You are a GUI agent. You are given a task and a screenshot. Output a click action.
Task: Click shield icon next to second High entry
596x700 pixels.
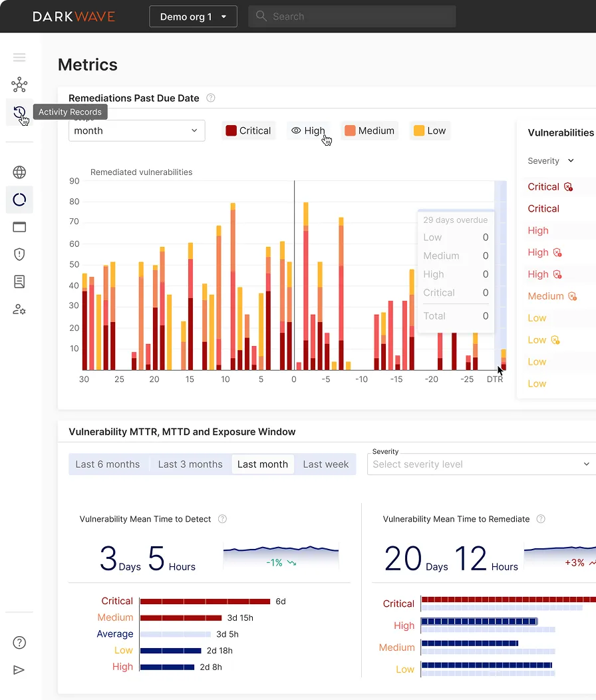557,253
